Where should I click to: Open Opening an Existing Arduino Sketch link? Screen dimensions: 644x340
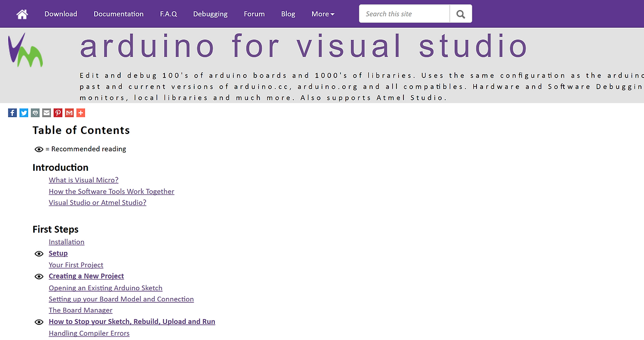coord(106,288)
